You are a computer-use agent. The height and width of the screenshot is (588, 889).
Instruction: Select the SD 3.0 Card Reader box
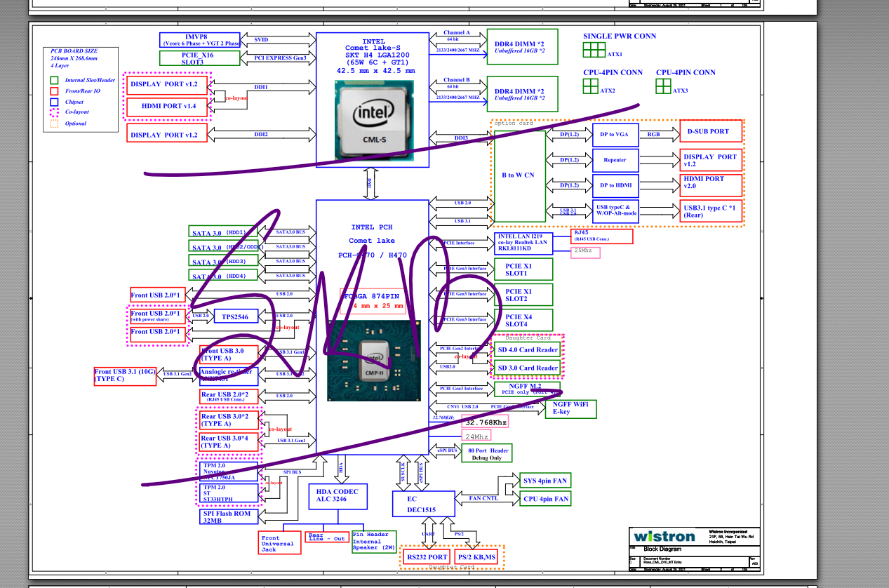pos(528,368)
